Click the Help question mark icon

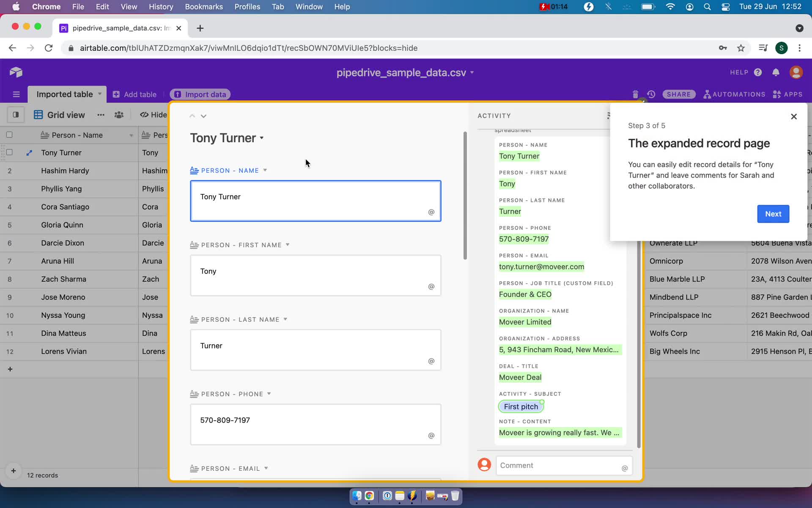[x=758, y=72]
